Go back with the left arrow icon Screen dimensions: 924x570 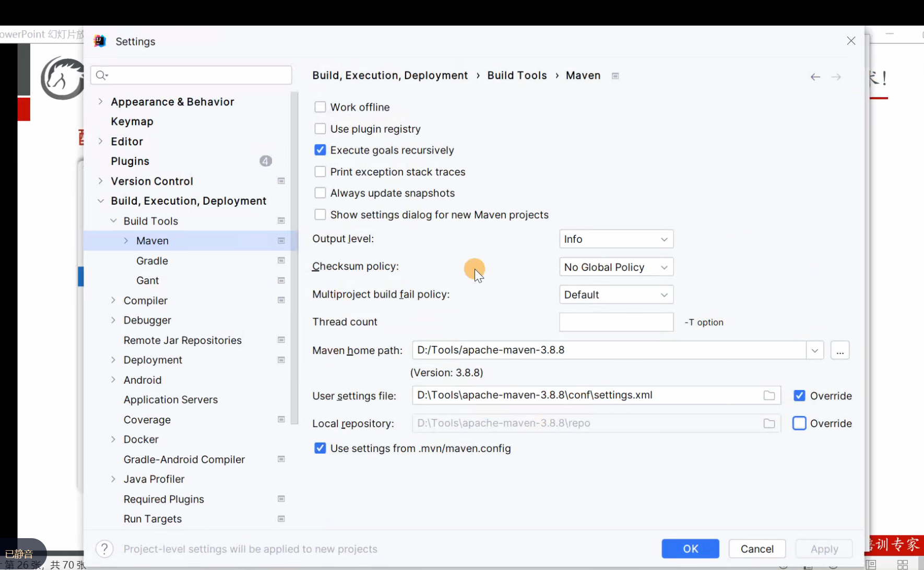pos(815,77)
